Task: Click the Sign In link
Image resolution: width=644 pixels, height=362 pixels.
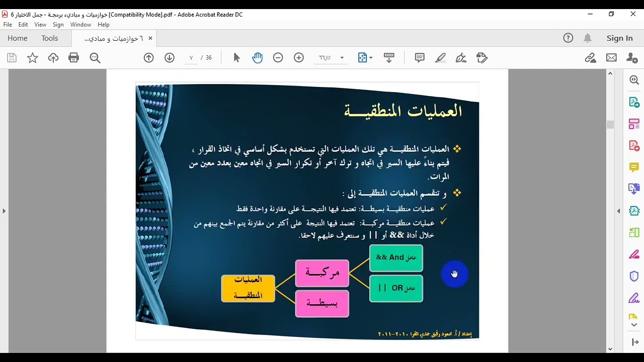Action: pyautogui.click(x=619, y=38)
